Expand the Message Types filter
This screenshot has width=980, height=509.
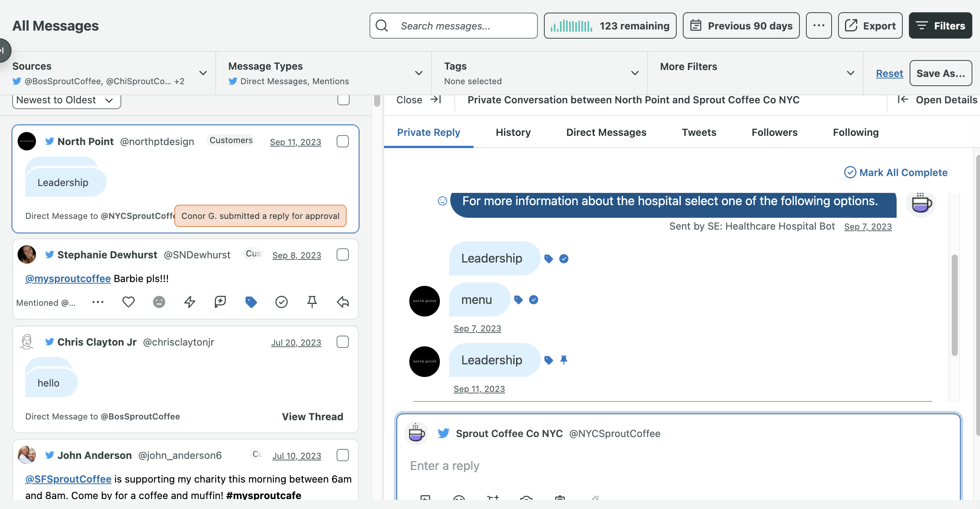pos(418,73)
